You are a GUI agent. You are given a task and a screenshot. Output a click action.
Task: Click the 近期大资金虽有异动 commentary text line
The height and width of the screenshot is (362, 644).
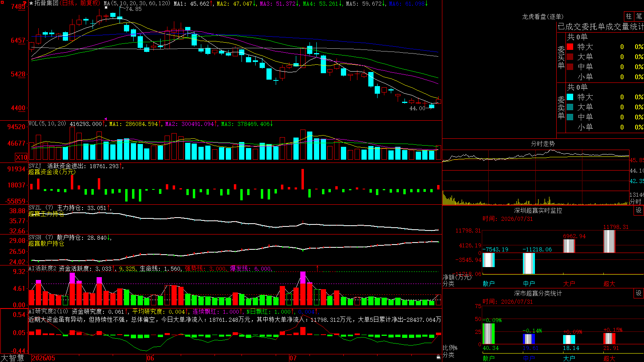pyautogui.click(x=235, y=319)
